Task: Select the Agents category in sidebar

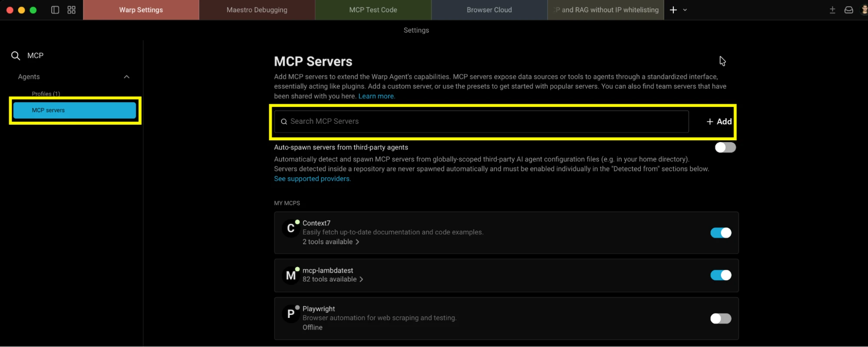Action: 29,77
